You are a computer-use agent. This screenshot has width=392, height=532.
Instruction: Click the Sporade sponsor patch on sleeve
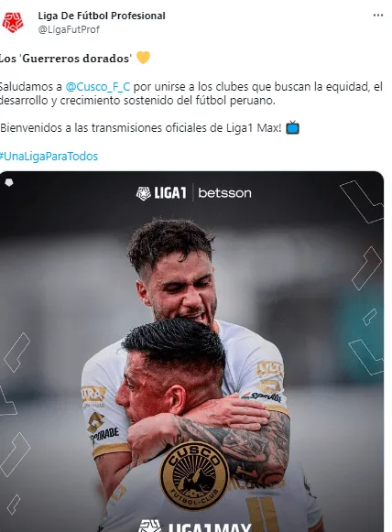(261, 396)
